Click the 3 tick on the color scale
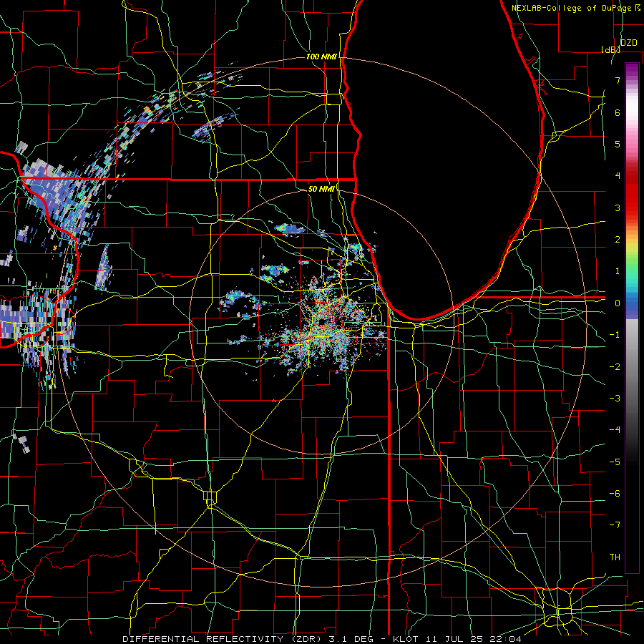This screenshot has height=644, width=644. 618,208
